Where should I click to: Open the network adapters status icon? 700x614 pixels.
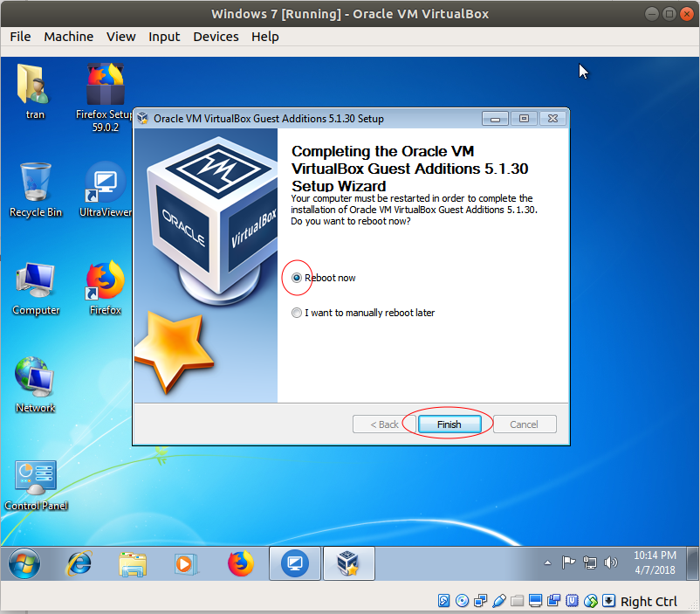click(480, 601)
